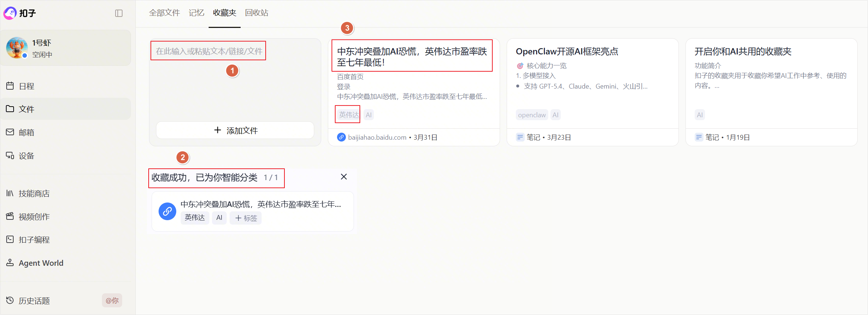
Task: Select 文件 in the sidebar
Action: click(65, 109)
